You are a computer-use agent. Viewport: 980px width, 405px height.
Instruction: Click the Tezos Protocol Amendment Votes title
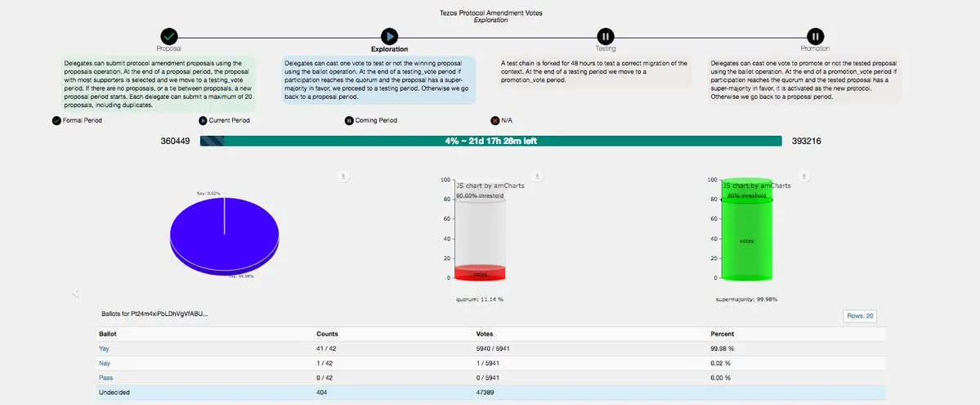pyautogui.click(x=490, y=12)
